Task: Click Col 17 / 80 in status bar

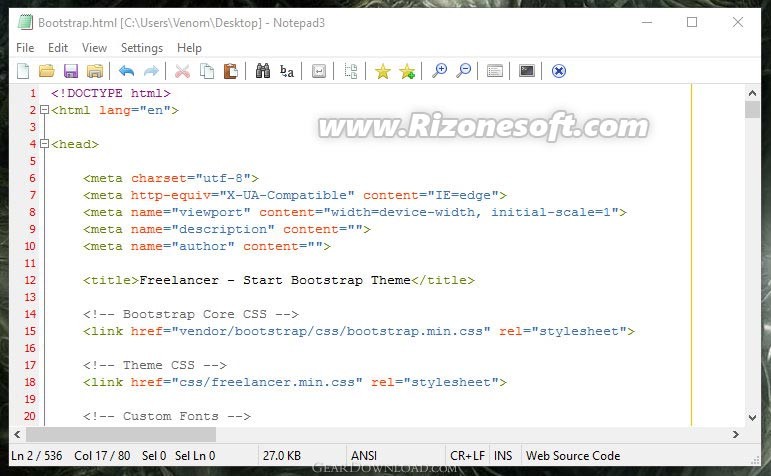Action: (x=102, y=456)
